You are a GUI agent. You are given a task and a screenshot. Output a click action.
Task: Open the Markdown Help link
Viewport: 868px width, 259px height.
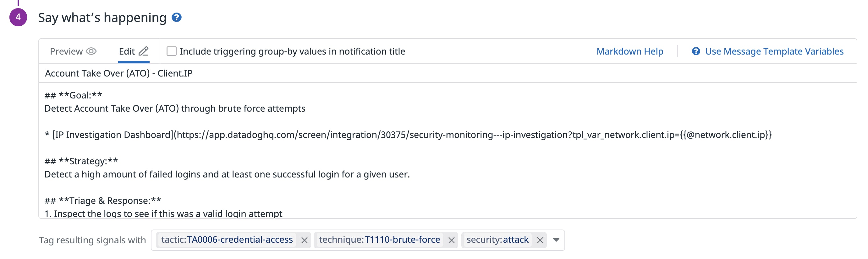[629, 51]
